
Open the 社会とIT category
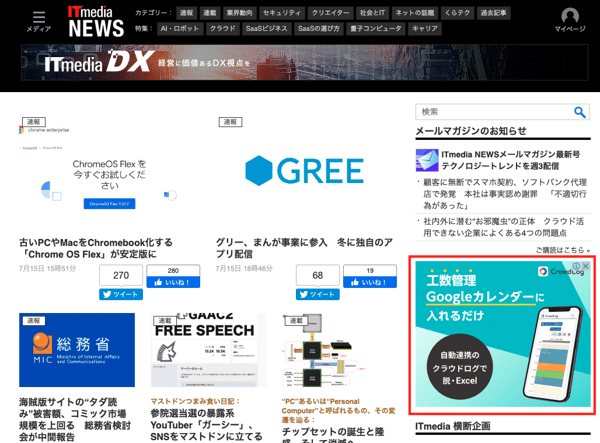(x=372, y=13)
